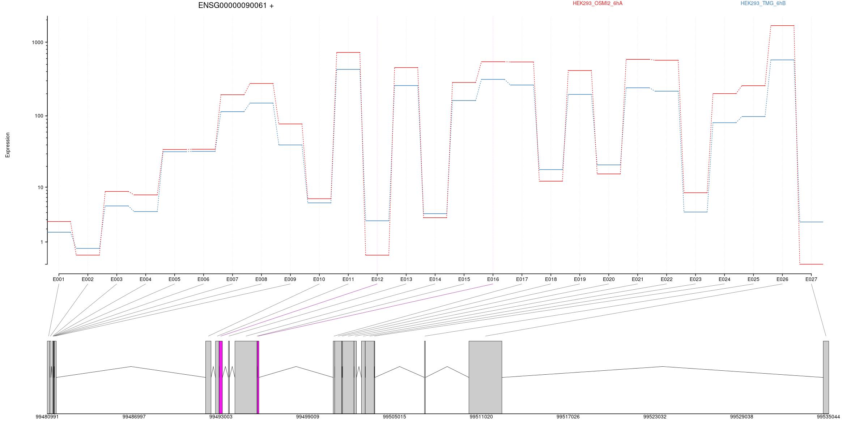The image size is (868, 434).
Task: Click the wide gray exon block left of second magenta bar
Action: point(246,377)
